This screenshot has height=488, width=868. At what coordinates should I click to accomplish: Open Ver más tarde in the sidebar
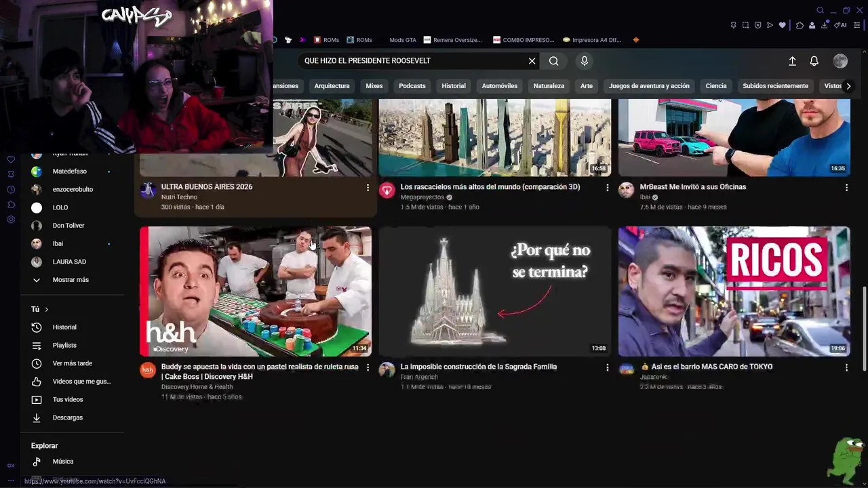point(73,363)
